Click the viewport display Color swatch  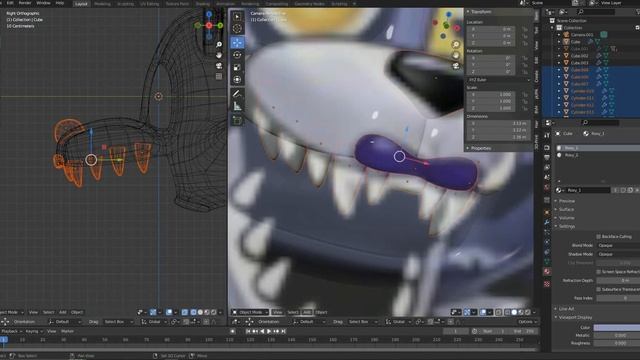pos(617,327)
